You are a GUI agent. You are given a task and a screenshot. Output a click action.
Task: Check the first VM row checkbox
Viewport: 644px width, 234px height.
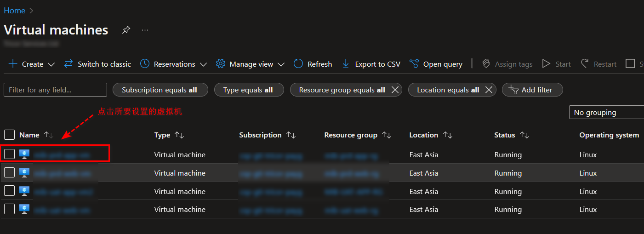click(x=10, y=154)
